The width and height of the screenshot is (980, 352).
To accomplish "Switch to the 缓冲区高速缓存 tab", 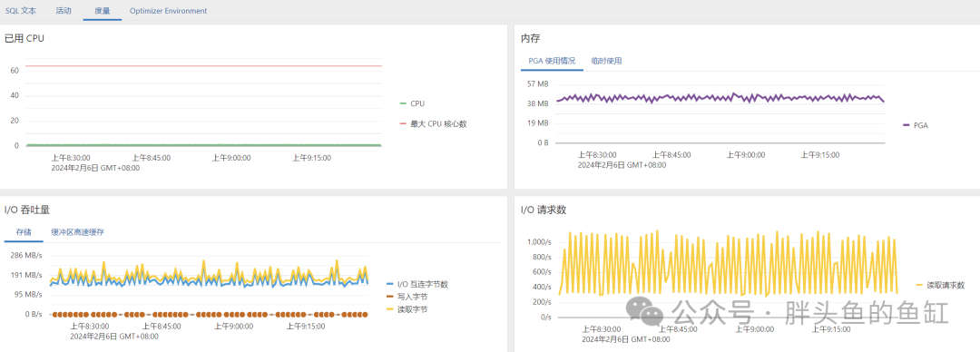I will 77,232.
